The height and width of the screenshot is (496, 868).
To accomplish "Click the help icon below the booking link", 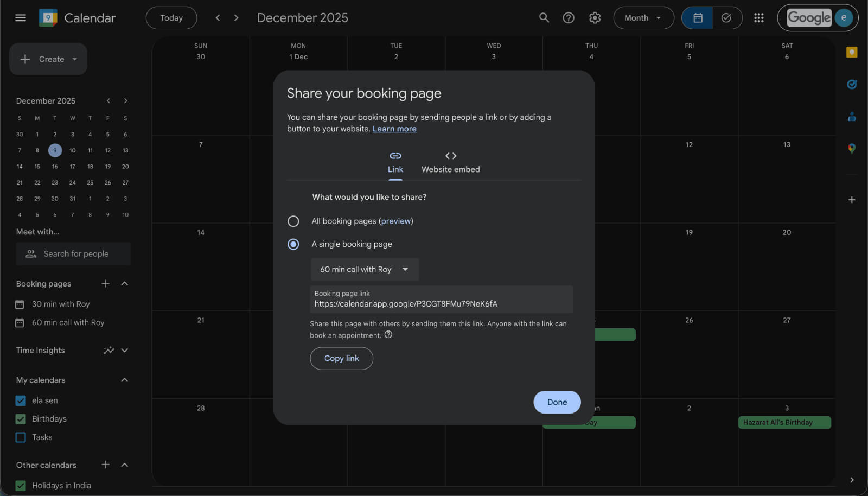I will click(388, 335).
